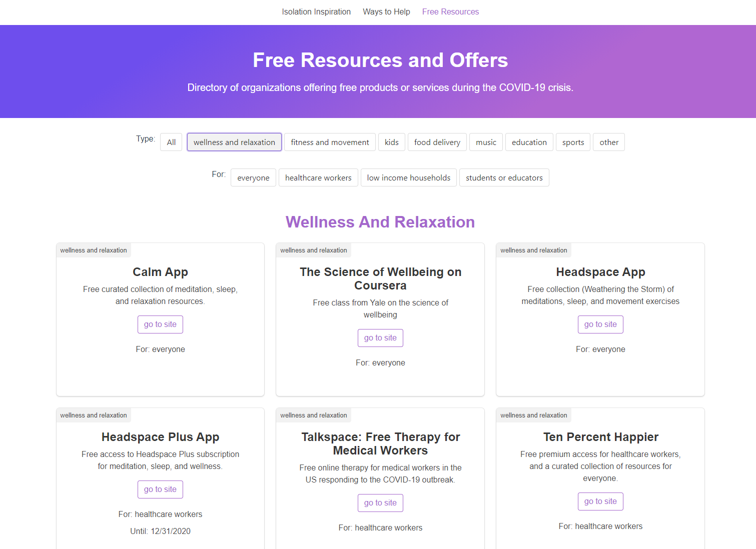Click Talkspace: Free Therapy for Medical Workers title
Viewport: 756px width, 549px height.
(380, 443)
